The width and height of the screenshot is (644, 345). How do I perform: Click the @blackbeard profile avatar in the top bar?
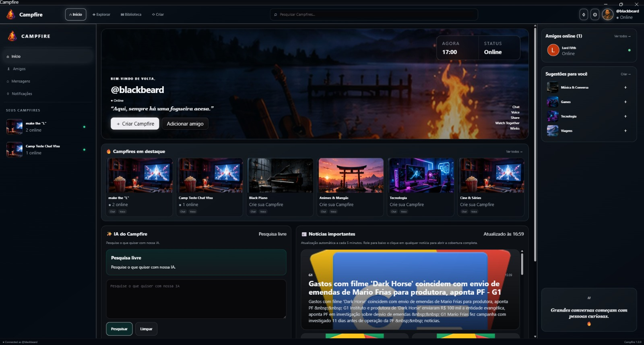coord(607,14)
